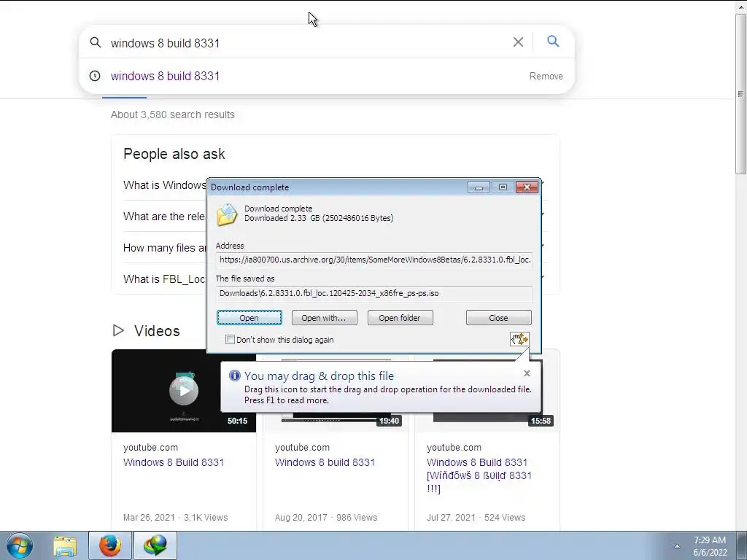Click the Address field in the download dialog
Image resolution: width=747 pixels, height=560 pixels.
point(374,260)
